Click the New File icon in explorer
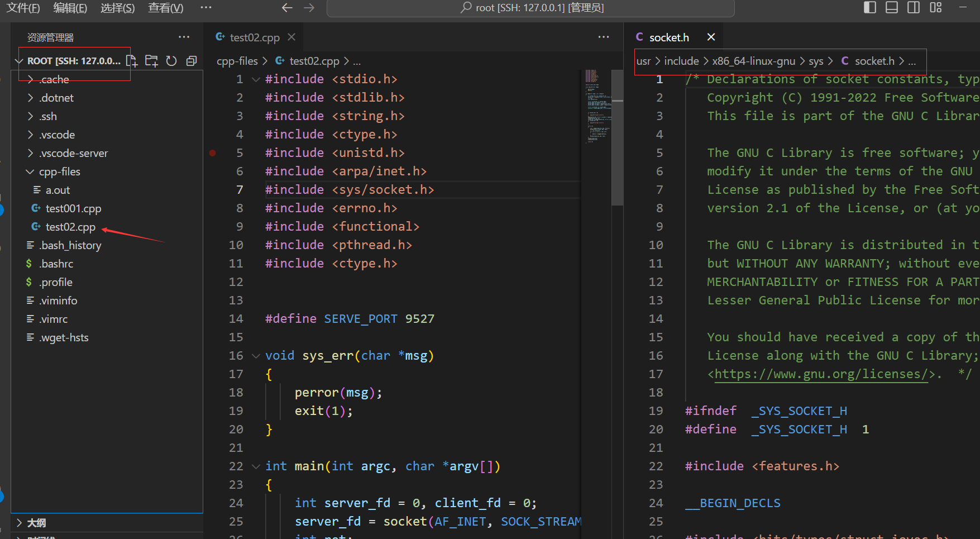 (132, 61)
